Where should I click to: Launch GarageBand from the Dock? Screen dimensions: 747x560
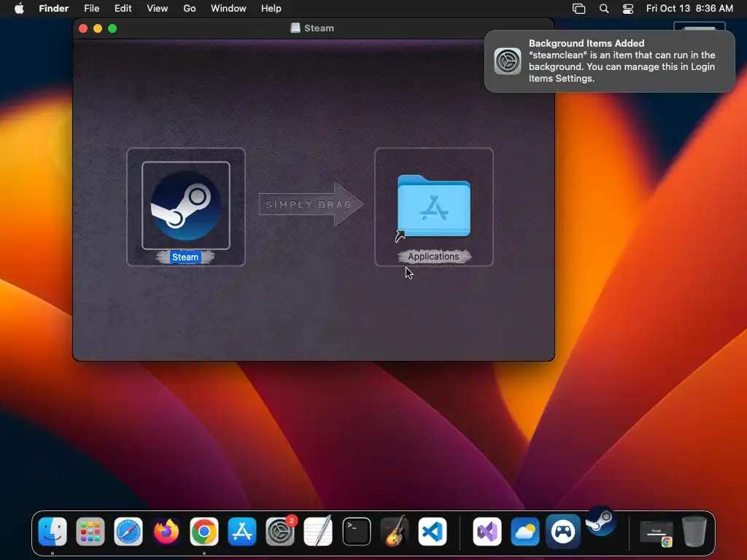tap(395, 532)
